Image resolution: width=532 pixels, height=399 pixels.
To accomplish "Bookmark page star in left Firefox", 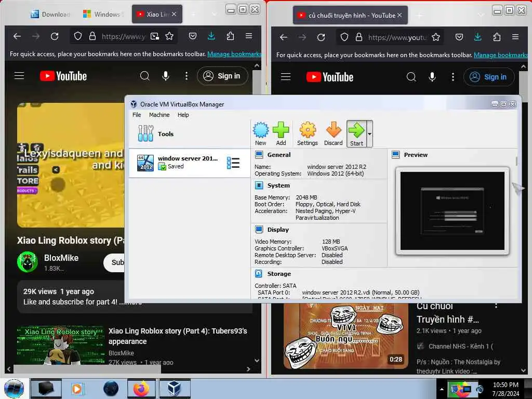I will [x=169, y=36].
